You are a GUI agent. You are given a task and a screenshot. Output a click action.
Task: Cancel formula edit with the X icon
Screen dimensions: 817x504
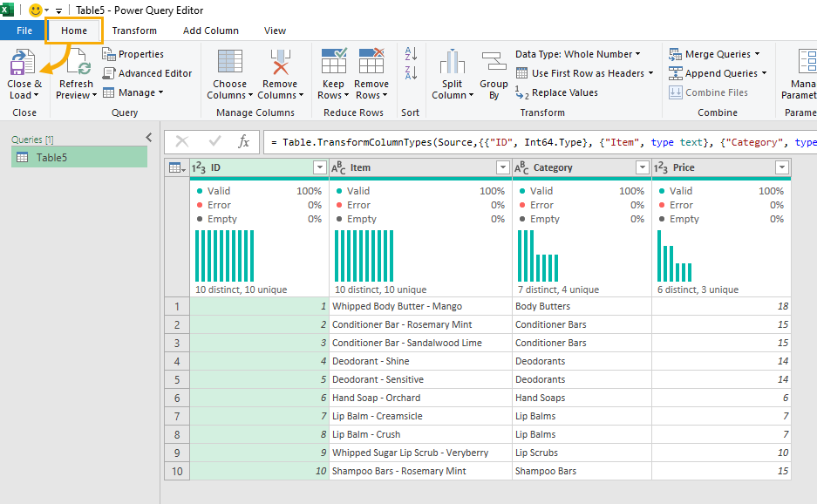coord(182,141)
